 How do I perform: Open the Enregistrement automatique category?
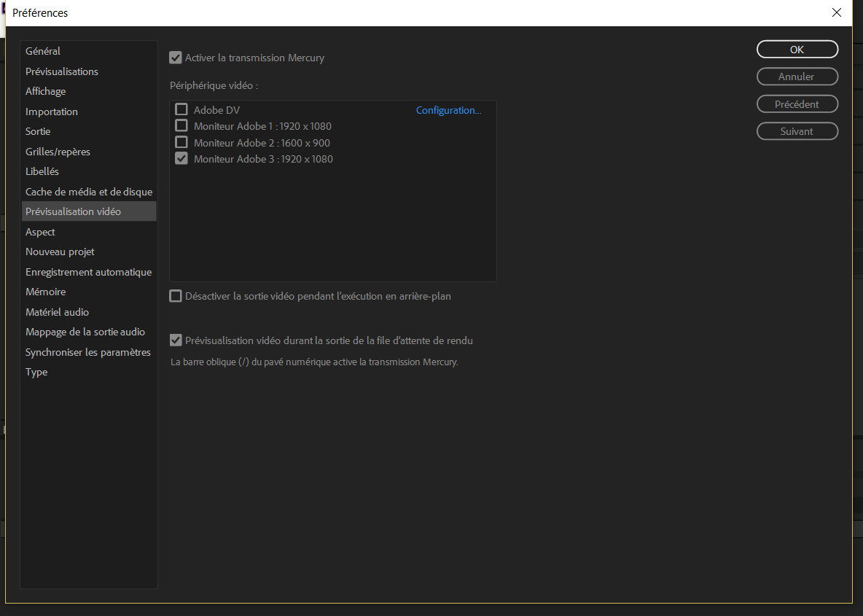point(89,272)
